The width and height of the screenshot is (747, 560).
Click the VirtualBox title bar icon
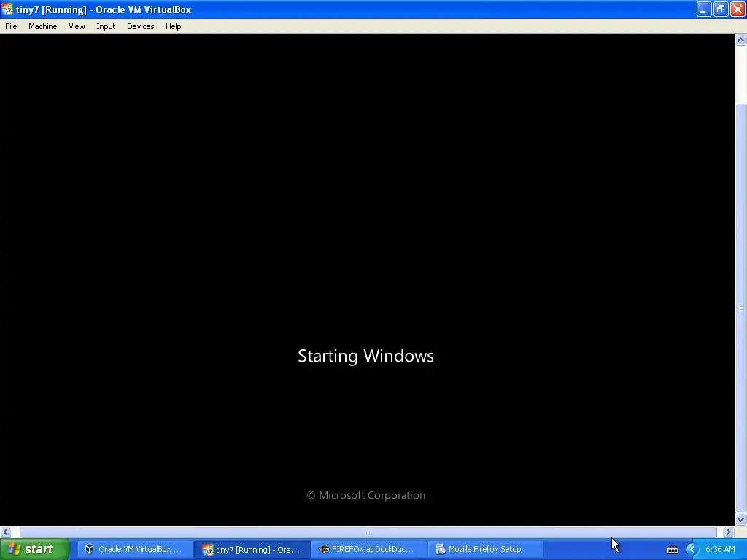[x=7, y=9]
